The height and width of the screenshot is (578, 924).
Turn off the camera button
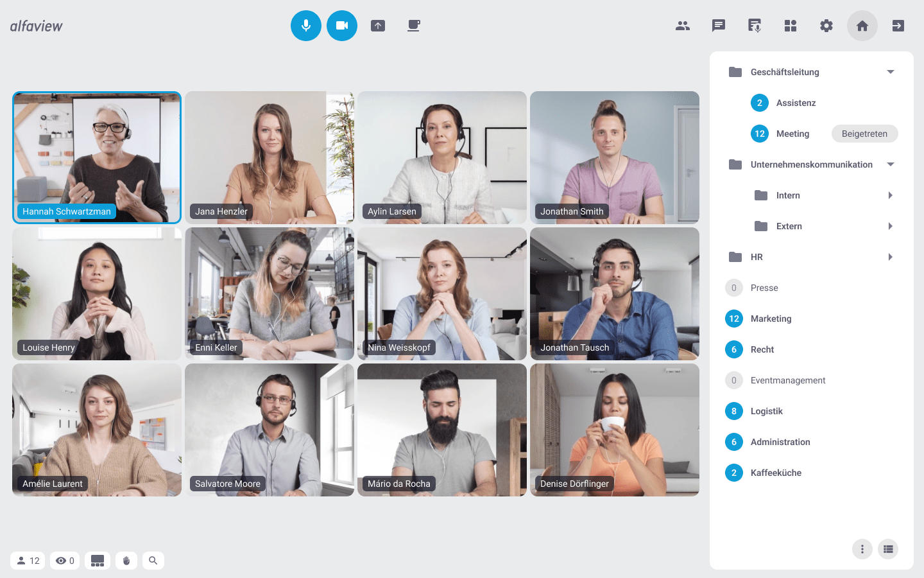coord(342,26)
